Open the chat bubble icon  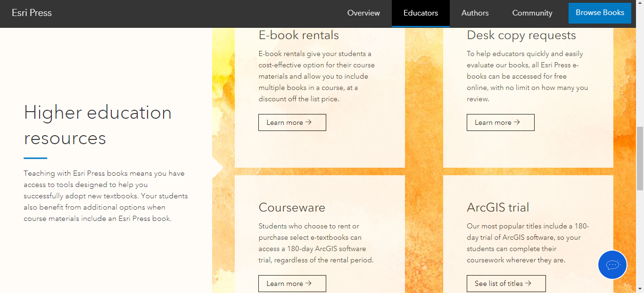pyautogui.click(x=612, y=265)
